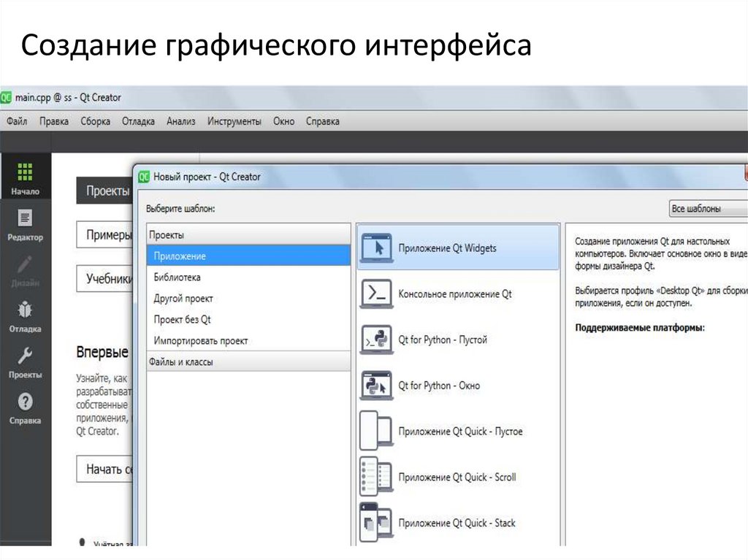
Task: Open the Инструменты menu
Action: pos(234,121)
